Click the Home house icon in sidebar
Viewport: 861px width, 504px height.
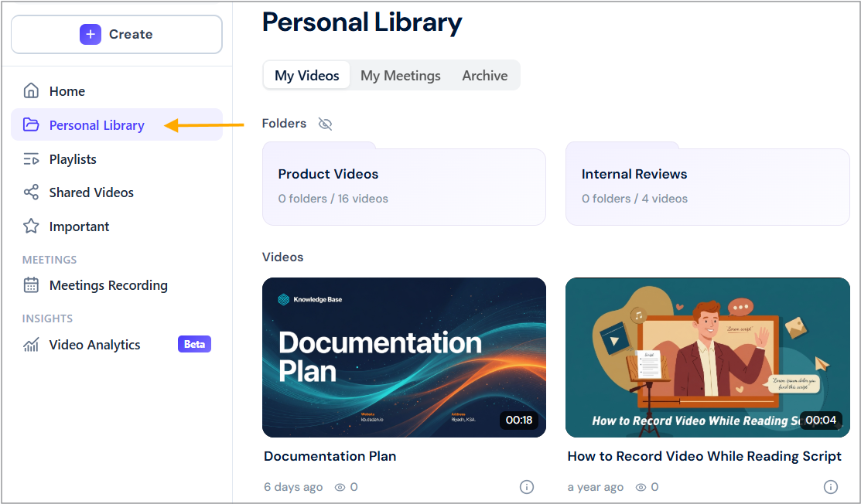coord(31,90)
